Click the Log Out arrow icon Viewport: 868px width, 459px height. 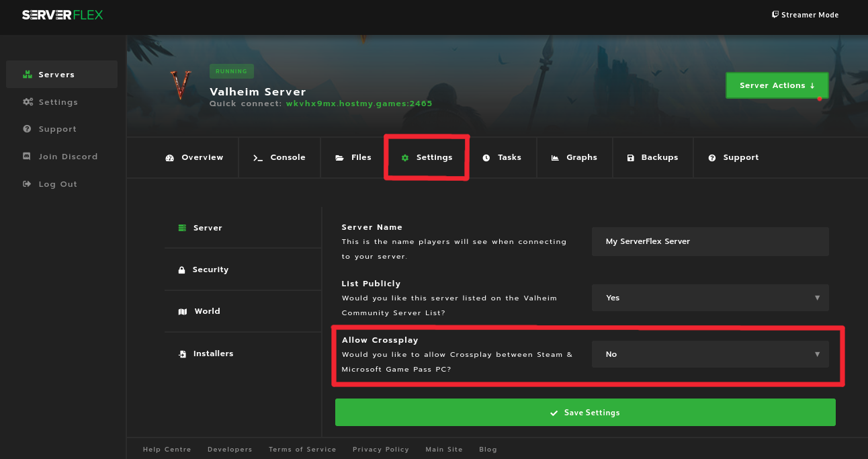click(x=27, y=184)
